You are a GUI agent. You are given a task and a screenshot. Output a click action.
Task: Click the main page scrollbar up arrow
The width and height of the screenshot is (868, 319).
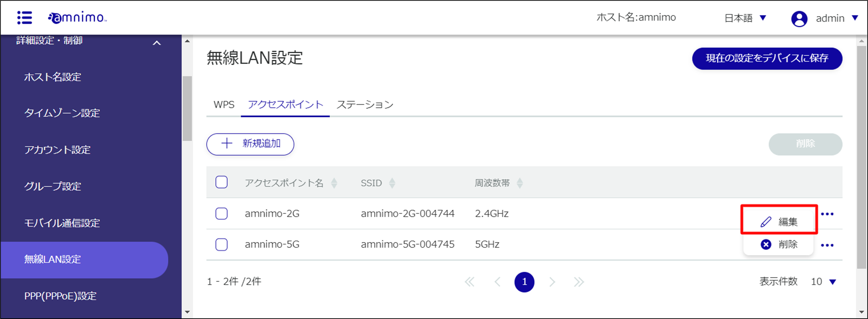click(861, 41)
